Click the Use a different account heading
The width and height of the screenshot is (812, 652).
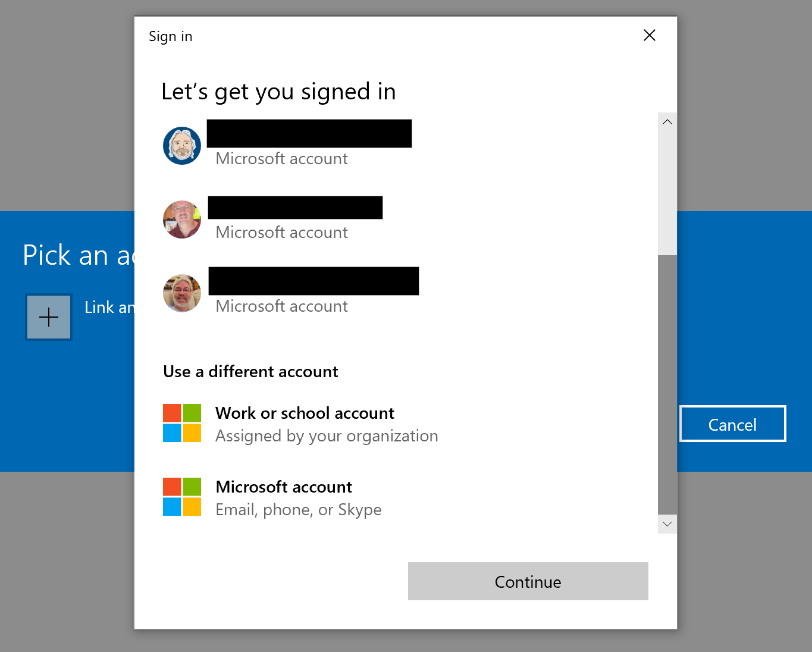click(x=250, y=372)
